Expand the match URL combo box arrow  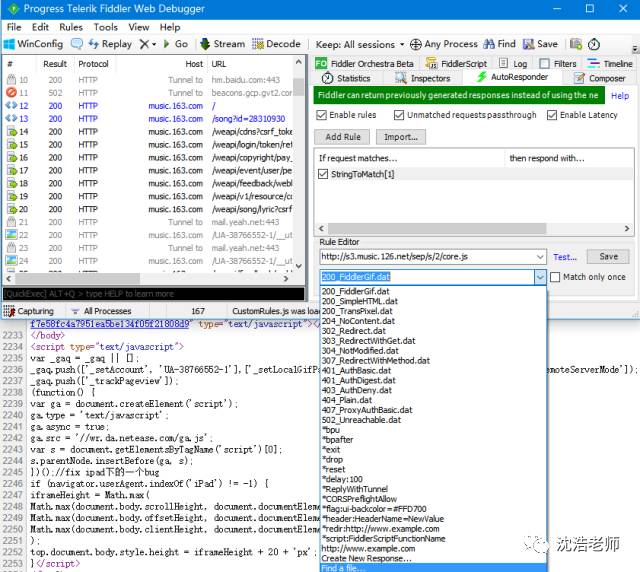pyautogui.click(x=540, y=257)
